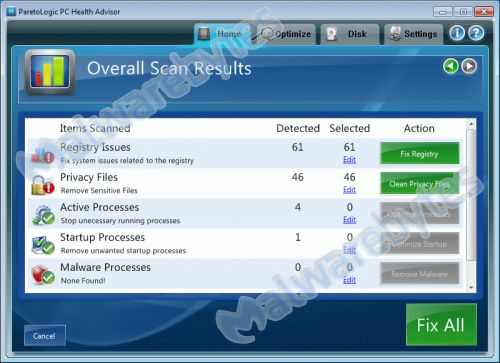
Task: Click the Home tab icon
Action: coord(204,34)
